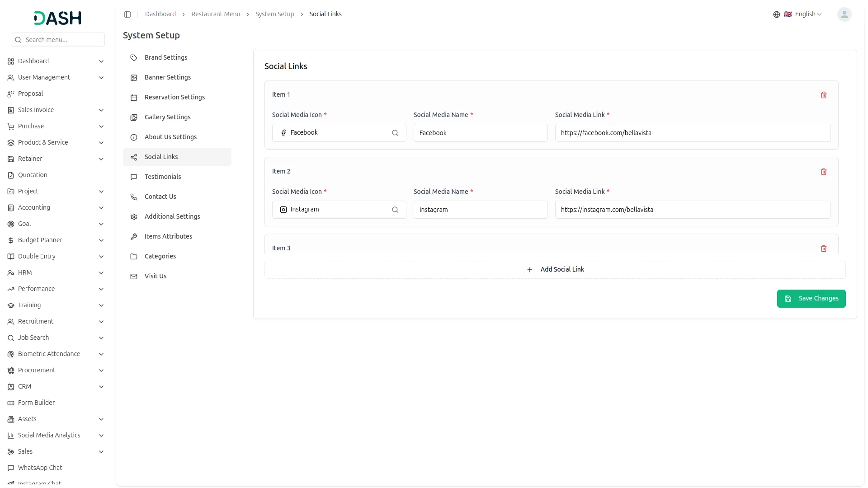Click the DASH logo
Screen dimensions: 868x488
58,18
